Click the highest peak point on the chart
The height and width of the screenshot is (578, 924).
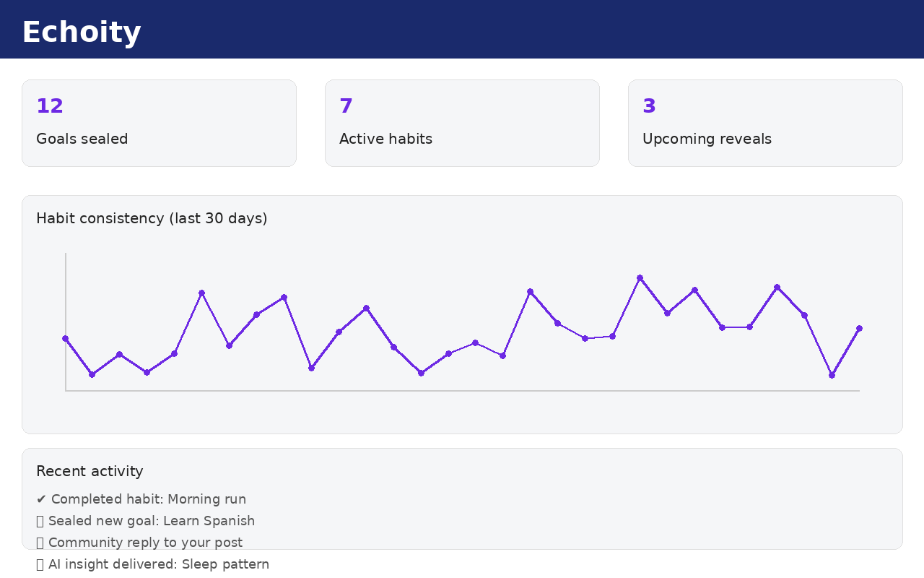640,277
